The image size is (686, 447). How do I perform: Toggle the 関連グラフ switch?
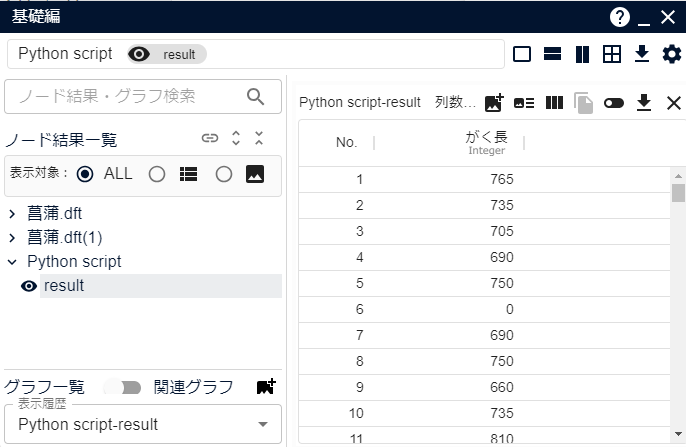pyautogui.click(x=123, y=388)
